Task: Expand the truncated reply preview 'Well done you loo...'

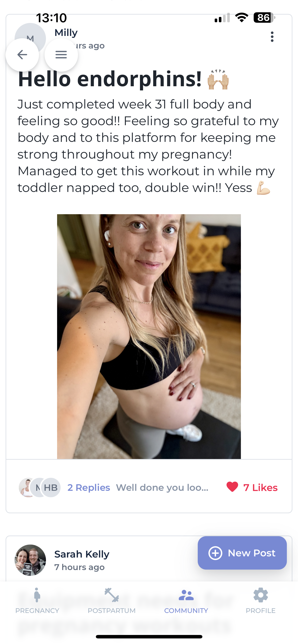Action: click(162, 488)
